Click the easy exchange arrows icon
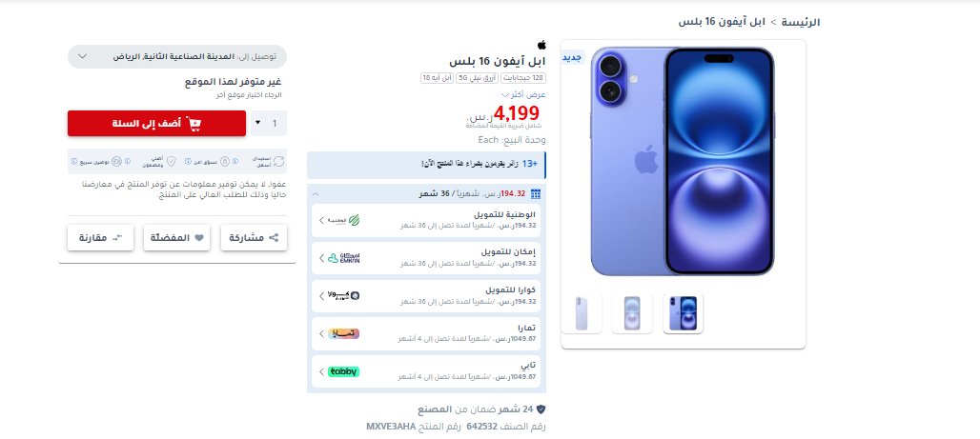The width and height of the screenshot is (980, 439). click(x=278, y=161)
